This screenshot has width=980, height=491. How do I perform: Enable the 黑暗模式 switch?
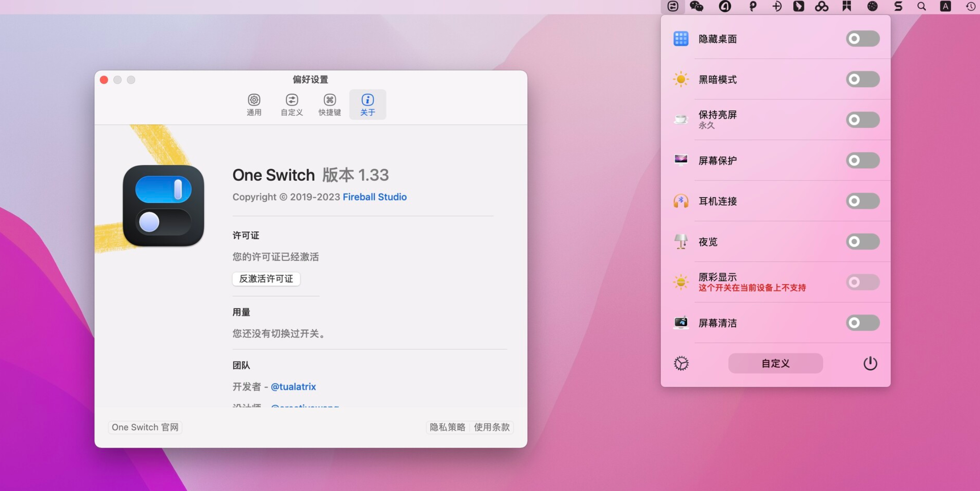863,79
